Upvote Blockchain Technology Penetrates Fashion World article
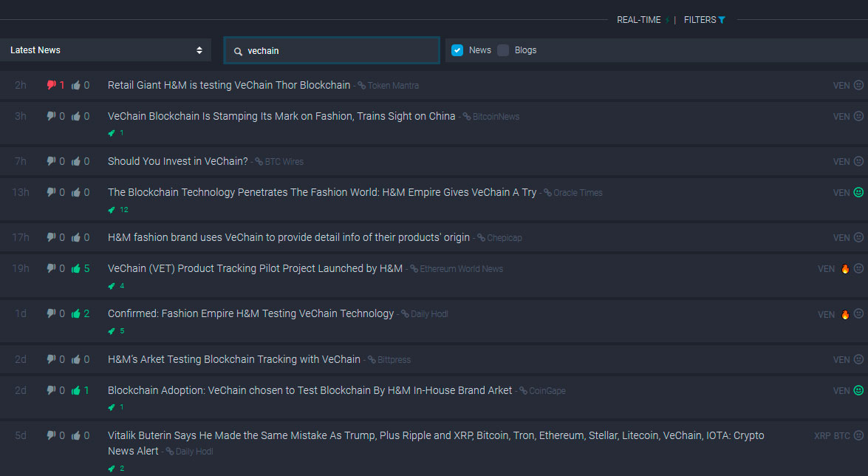The image size is (868, 476). [76, 191]
